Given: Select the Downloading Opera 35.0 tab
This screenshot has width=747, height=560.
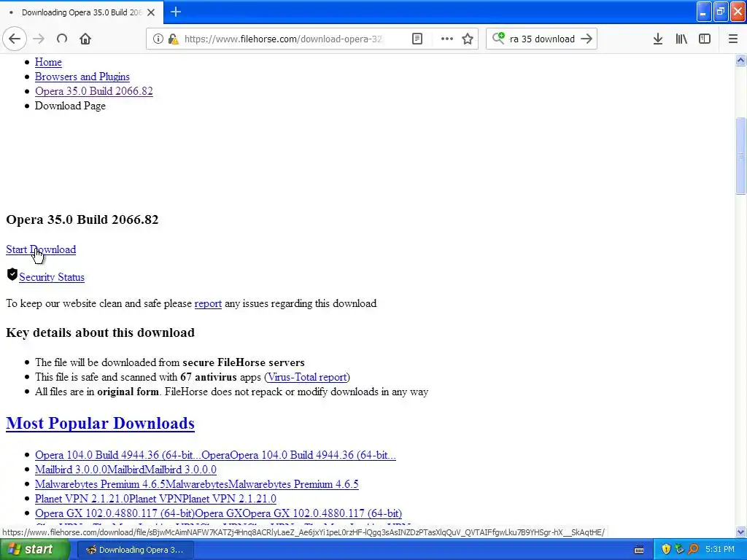Looking at the screenshot, I should [x=82, y=12].
